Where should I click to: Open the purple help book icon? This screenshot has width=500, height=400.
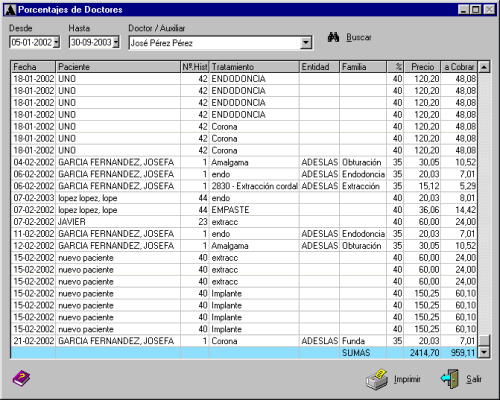tap(21, 378)
